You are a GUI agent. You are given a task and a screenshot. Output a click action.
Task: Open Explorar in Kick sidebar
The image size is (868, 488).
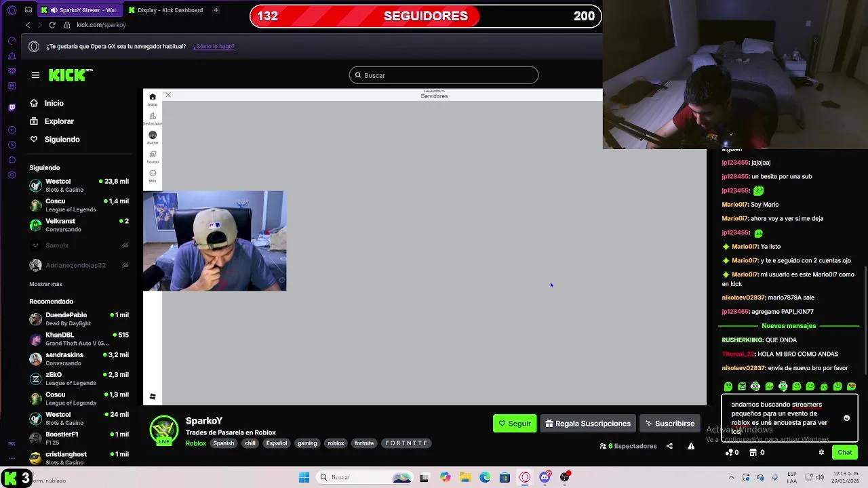click(x=52, y=121)
